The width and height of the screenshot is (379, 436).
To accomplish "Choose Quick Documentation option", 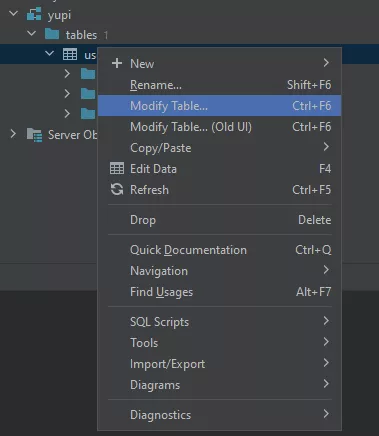I will click(x=219, y=250).
